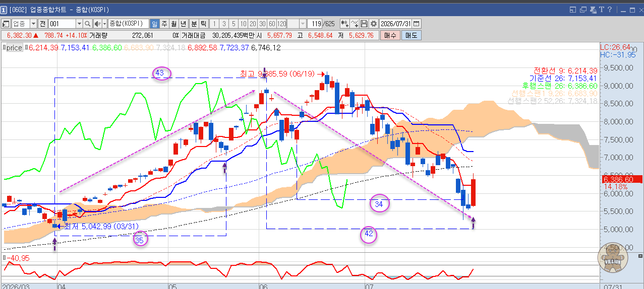Image resolution: width=644 pixels, height=289 pixels.
Task: Open chart settings gear icon
Action: point(374,24)
